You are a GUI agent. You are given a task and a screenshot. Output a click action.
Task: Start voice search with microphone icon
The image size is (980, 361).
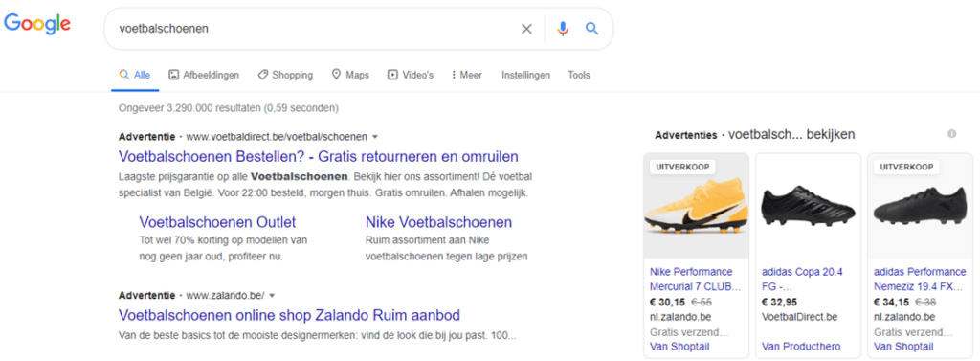click(x=563, y=29)
